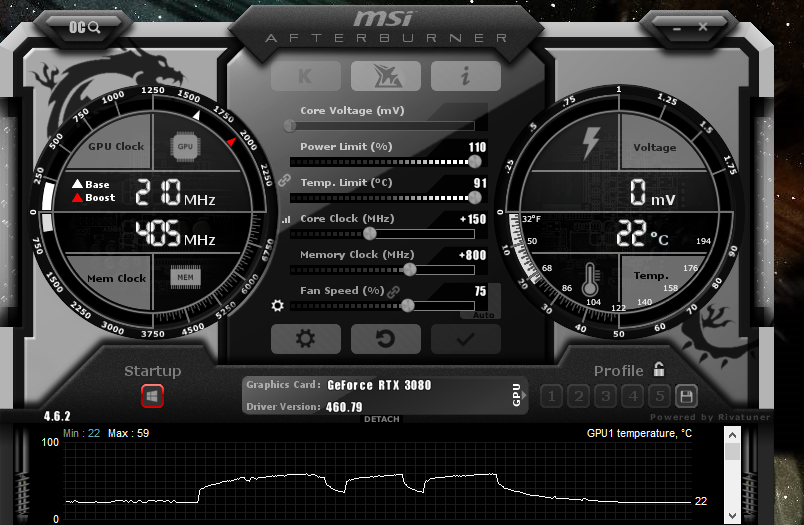Select profile slot 2
The height and width of the screenshot is (525, 804).
579,396
